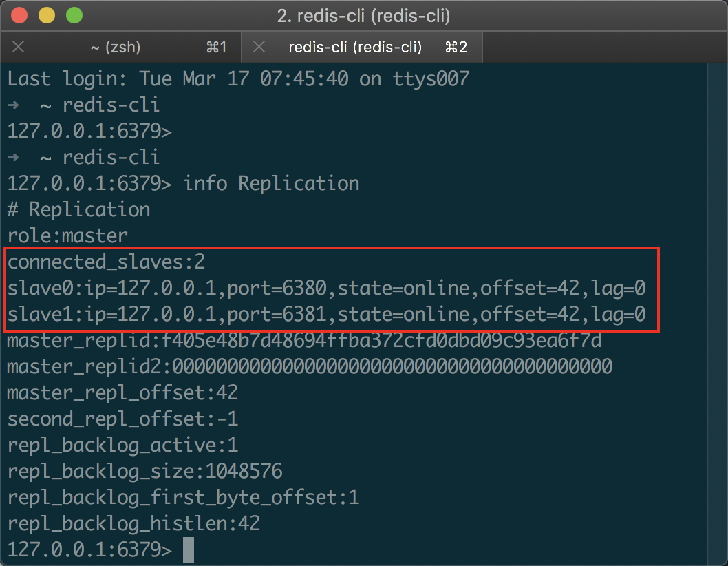Click the window title '2. redis-cli (redis-cli)'
The height and width of the screenshot is (566, 728).
363,16
